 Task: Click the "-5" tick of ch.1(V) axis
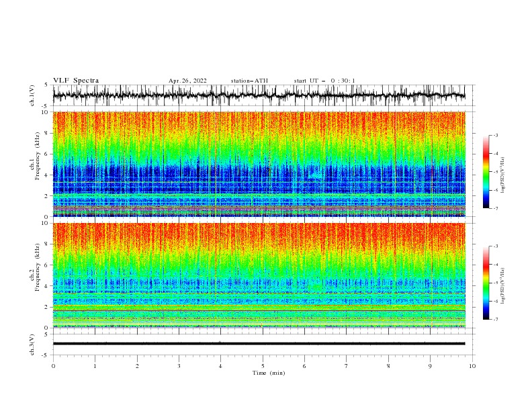[46, 106]
